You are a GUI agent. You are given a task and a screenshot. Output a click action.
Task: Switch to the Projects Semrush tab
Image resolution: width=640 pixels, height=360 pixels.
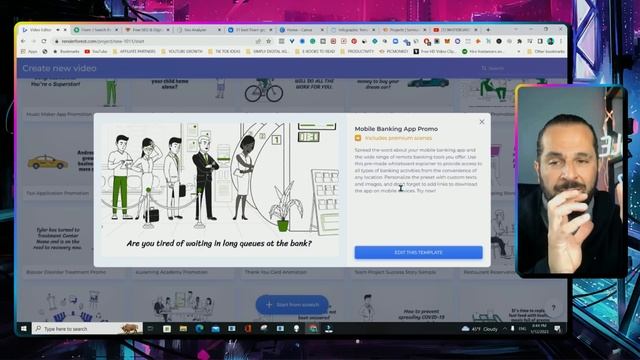[x=404, y=30]
